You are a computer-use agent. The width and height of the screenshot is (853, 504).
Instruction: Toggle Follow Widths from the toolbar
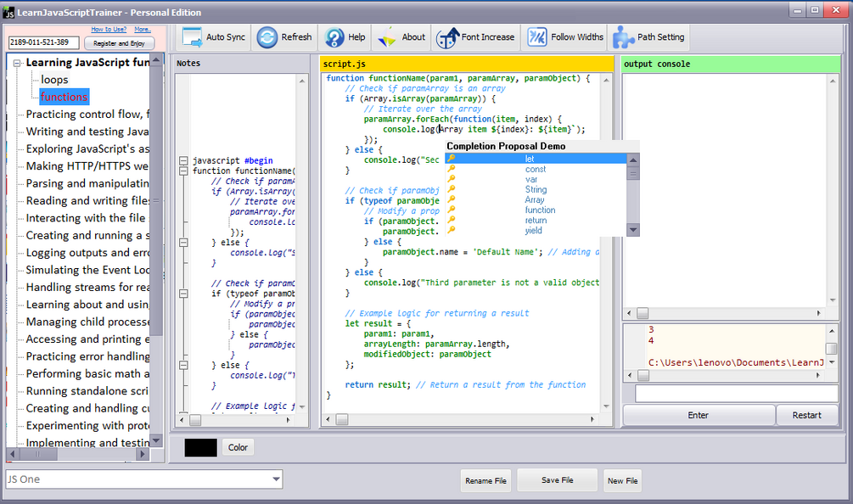tap(564, 37)
